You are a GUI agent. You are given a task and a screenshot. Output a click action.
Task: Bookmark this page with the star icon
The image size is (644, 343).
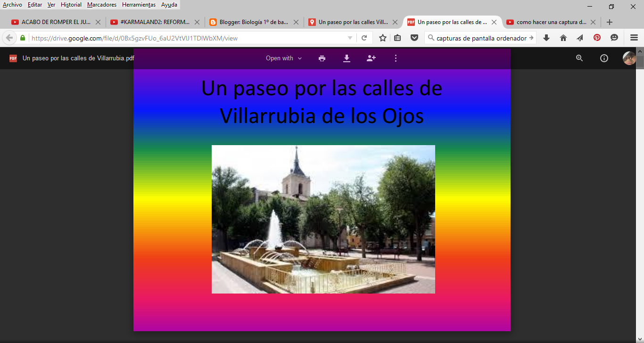(x=383, y=38)
